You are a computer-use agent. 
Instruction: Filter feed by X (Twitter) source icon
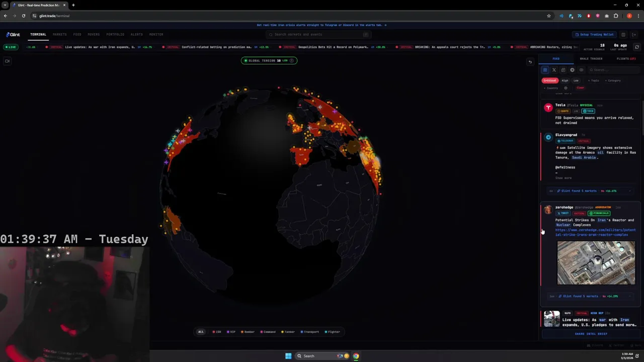click(x=554, y=70)
